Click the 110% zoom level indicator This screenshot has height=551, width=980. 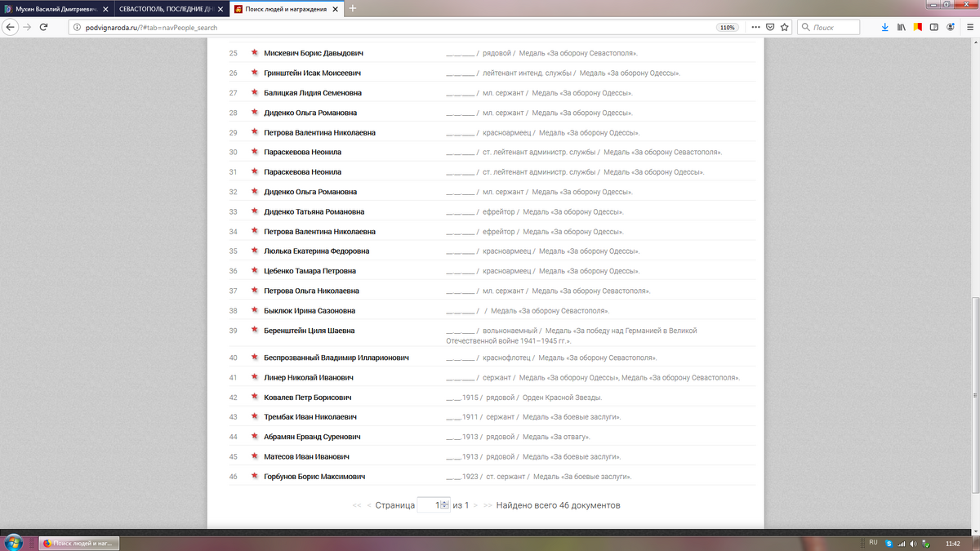click(727, 27)
